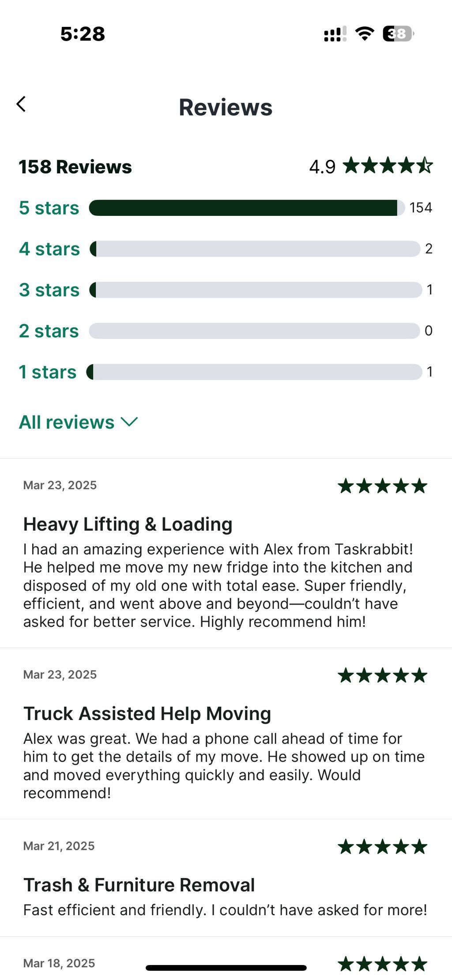Image resolution: width=452 pixels, height=980 pixels.
Task: Expand the All reviews filter chevron
Action: [x=129, y=422]
